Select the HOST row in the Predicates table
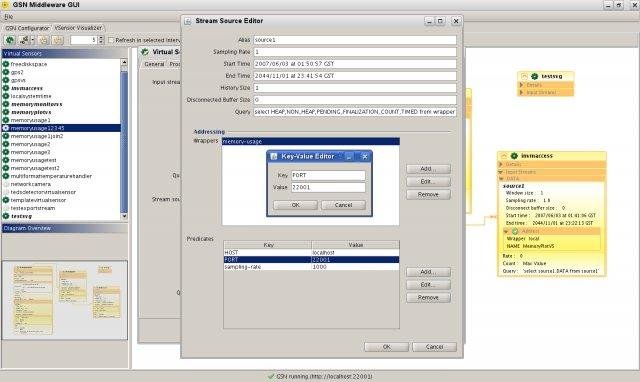Viewport: 640px width, 382px height. click(311, 253)
